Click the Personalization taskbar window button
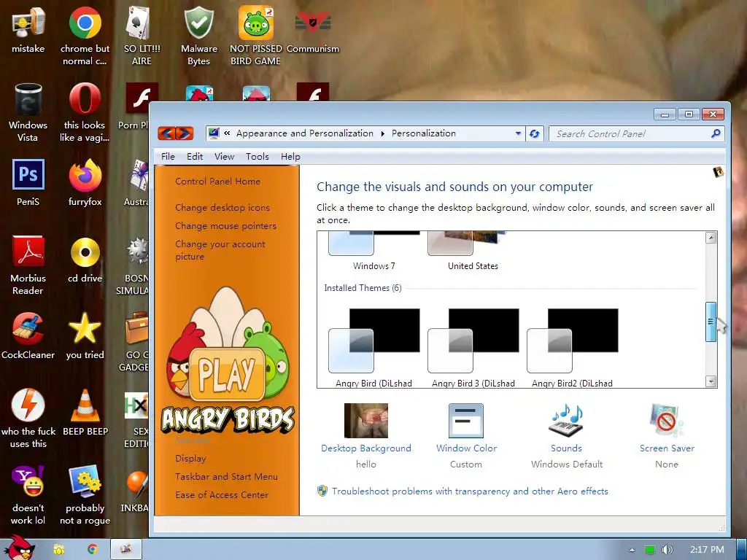Screen dimensions: 747x560 (x=126, y=549)
